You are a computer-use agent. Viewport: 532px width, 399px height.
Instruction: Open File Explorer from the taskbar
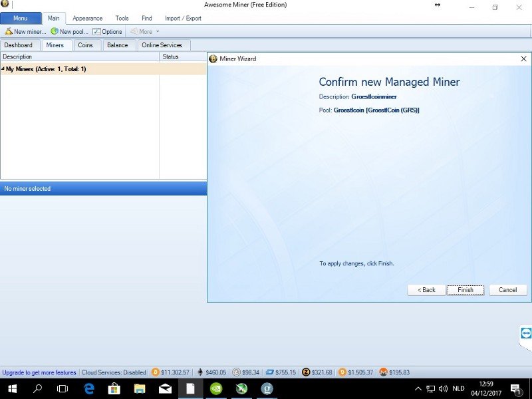[140, 388]
